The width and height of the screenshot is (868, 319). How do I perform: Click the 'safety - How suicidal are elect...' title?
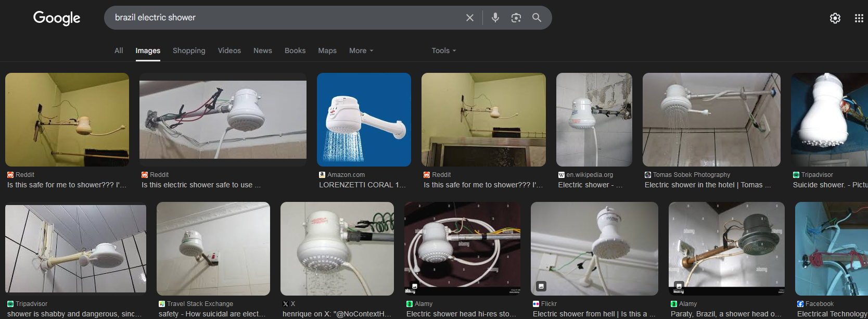tap(212, 314)
